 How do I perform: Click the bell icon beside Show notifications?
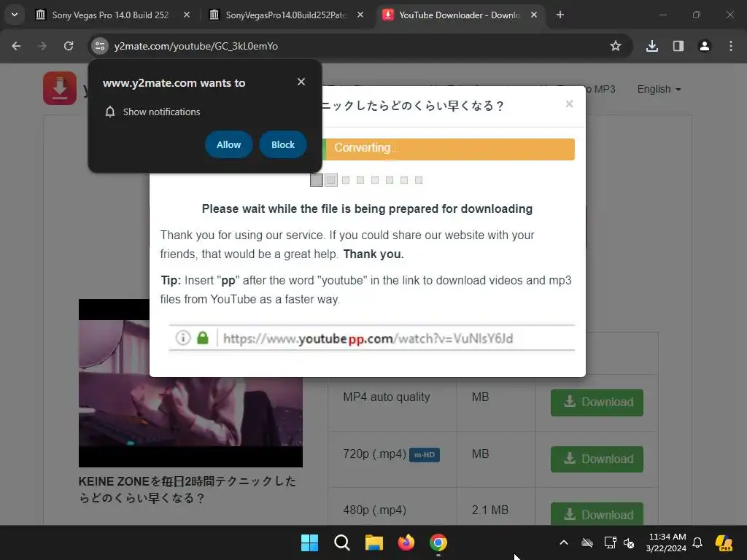[110, 112]
